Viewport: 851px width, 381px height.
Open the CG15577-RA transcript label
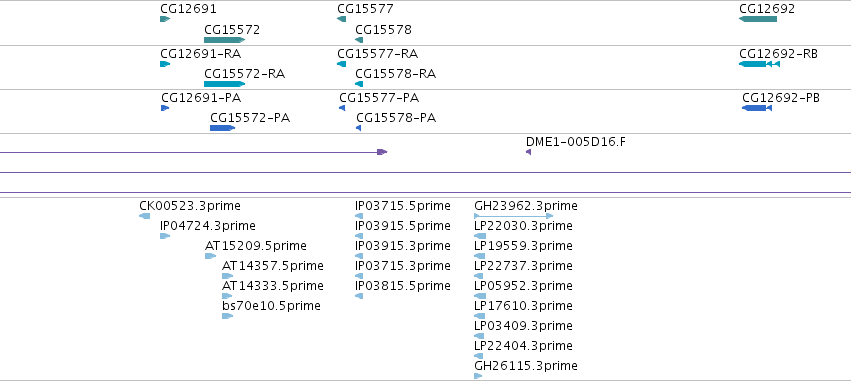pos(378,54)
